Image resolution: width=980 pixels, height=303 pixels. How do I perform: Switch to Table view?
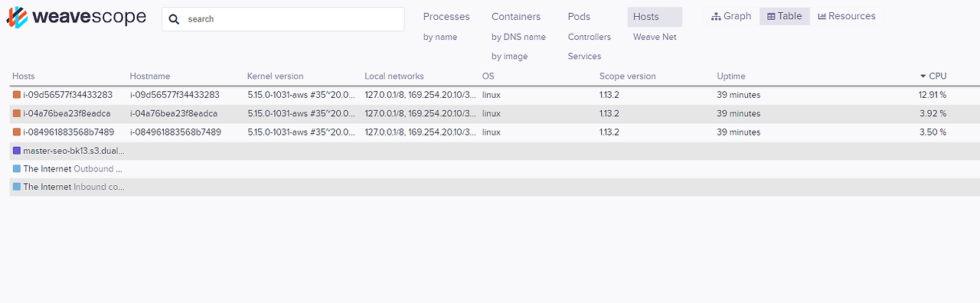pos(785,16)
